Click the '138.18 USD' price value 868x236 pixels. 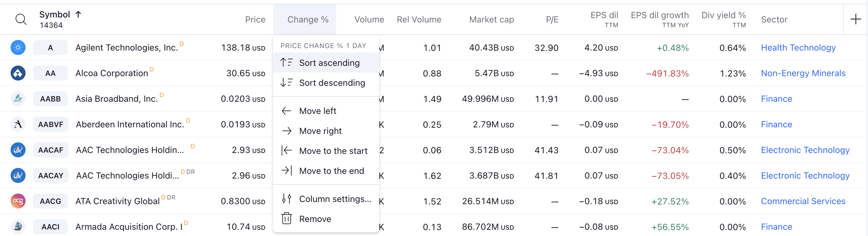[243, 47]
